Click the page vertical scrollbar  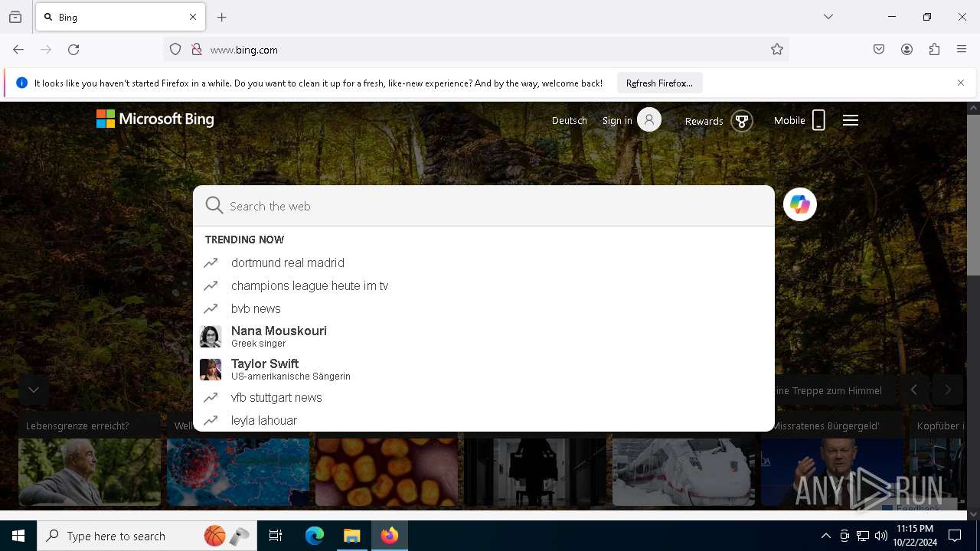(973, 195)
